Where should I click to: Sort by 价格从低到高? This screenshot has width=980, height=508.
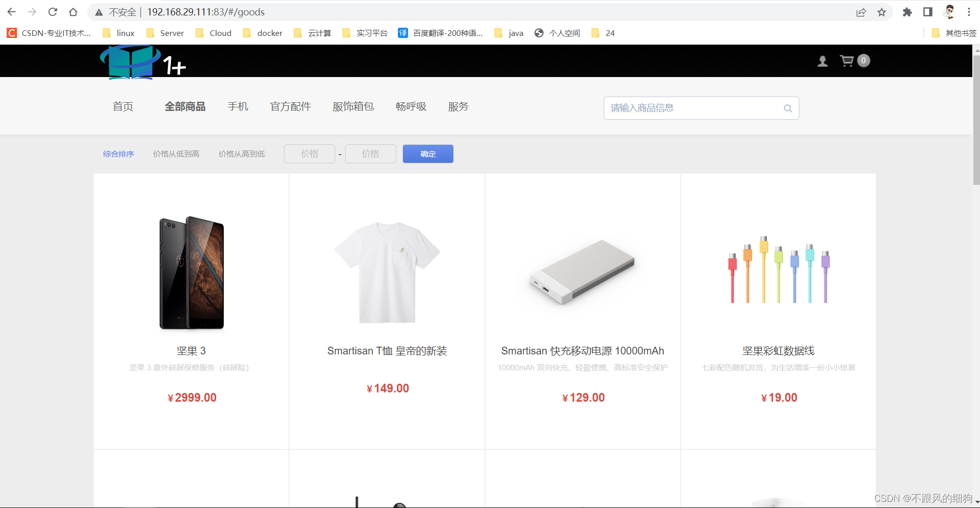tap(176, 154)
